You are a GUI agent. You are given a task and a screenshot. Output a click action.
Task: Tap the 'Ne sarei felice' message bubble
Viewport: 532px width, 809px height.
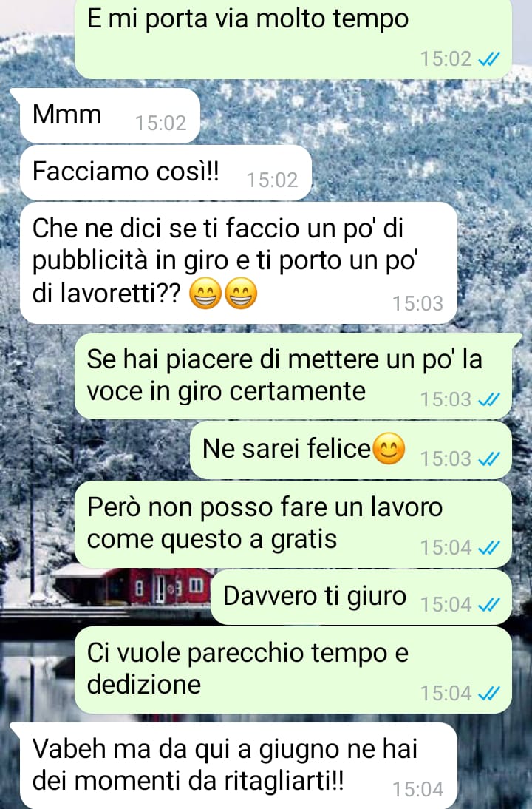pos(350,450)
